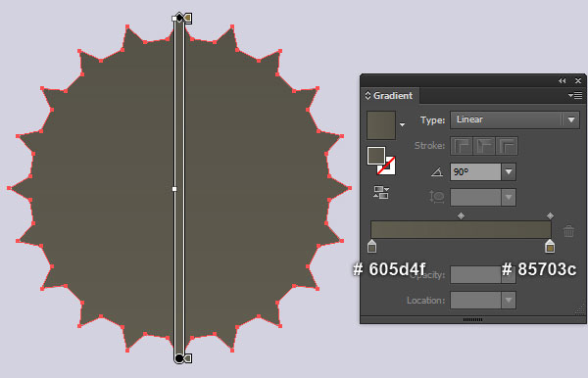
Task: Click the Stroke: label
Action: point(429,146)
